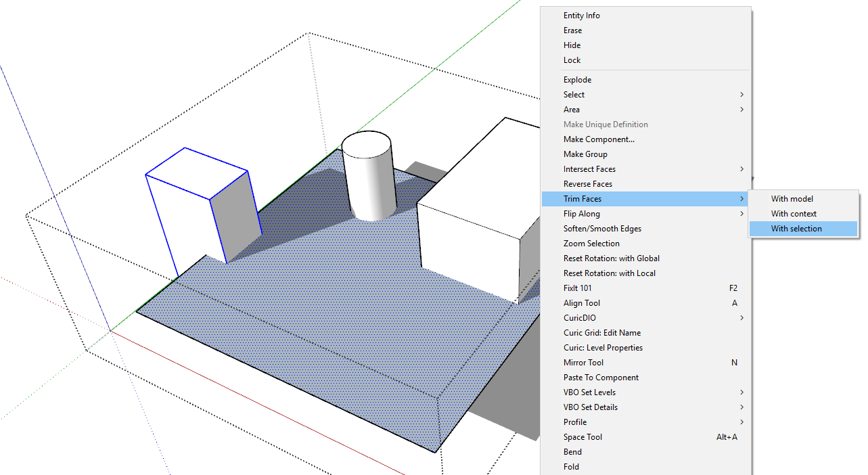Expand the Select submenu arrow
The image size is (868, 475).
coord(741,95)
